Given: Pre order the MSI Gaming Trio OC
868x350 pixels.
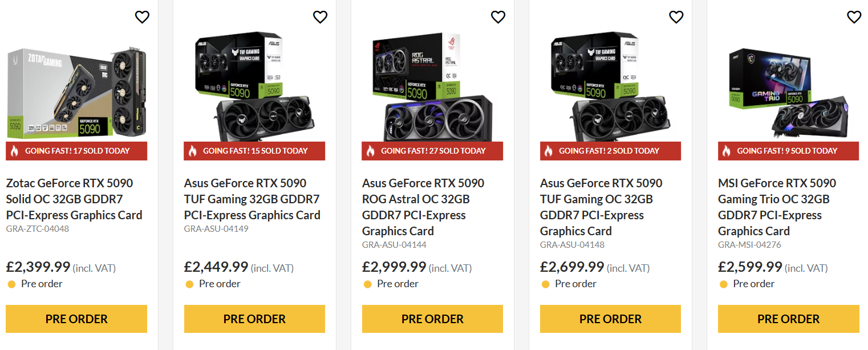Looking at the screenshot, I should (788, 319).
